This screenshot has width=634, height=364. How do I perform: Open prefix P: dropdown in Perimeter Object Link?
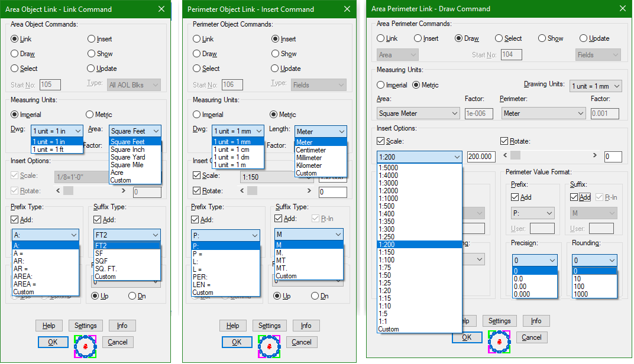coord(225,235)
